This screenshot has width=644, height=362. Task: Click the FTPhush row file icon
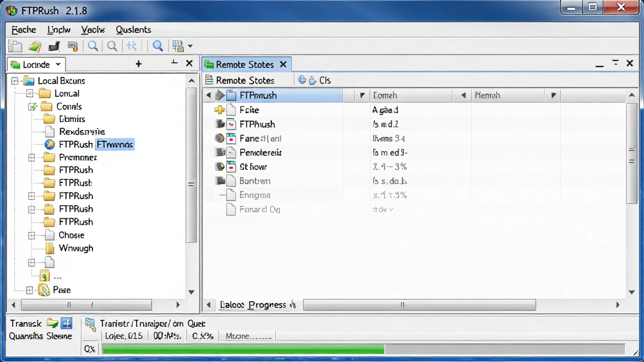[231, 124]
